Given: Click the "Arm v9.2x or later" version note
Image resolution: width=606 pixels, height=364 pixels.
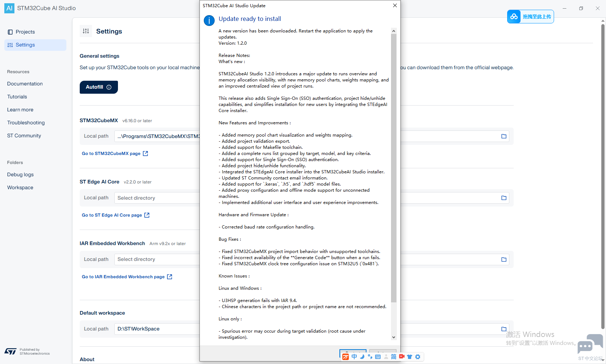Looking at the screenshot, I should pyautogui.click(x=168, y=244).
